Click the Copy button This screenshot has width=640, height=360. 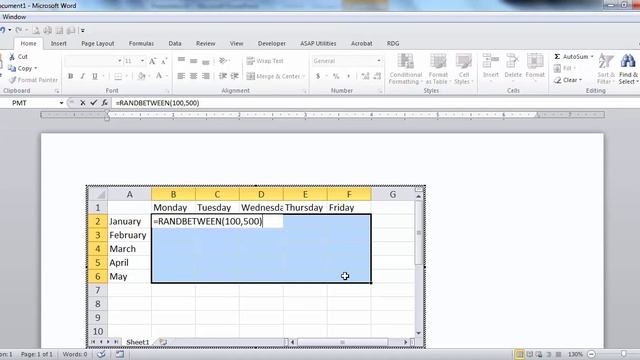click(x=23, y=68)
